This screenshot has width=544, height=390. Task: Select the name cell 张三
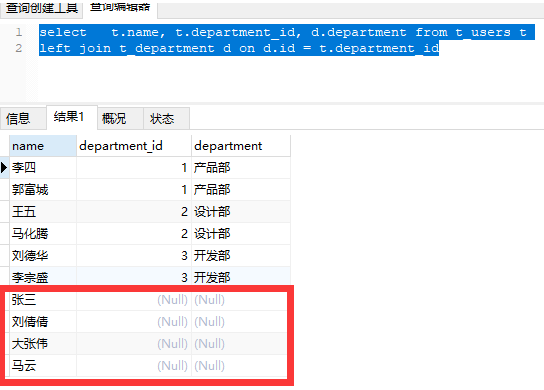[43, 299]
